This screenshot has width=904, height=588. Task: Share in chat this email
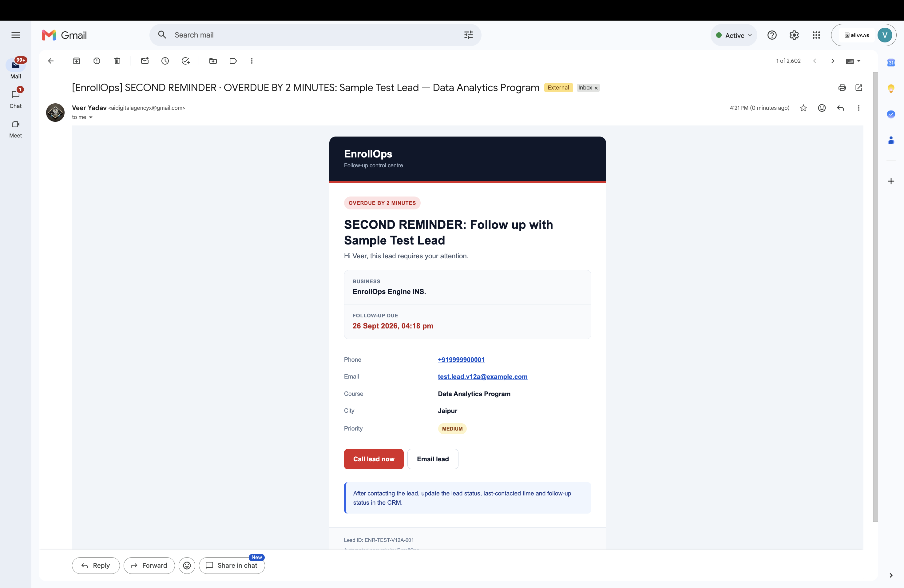pos(232,565)
